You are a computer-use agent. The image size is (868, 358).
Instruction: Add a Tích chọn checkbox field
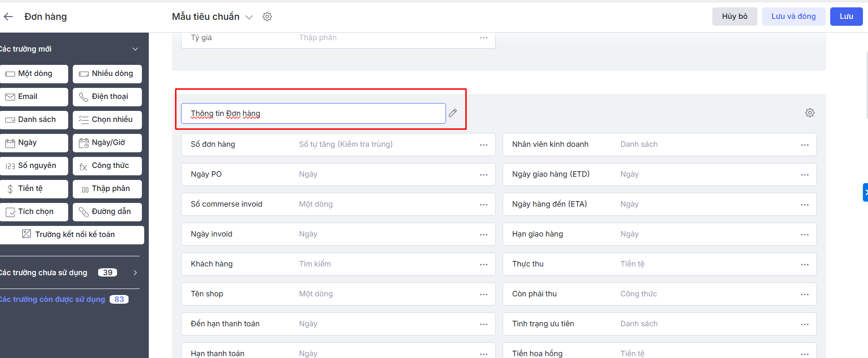(x=33, y=212)
